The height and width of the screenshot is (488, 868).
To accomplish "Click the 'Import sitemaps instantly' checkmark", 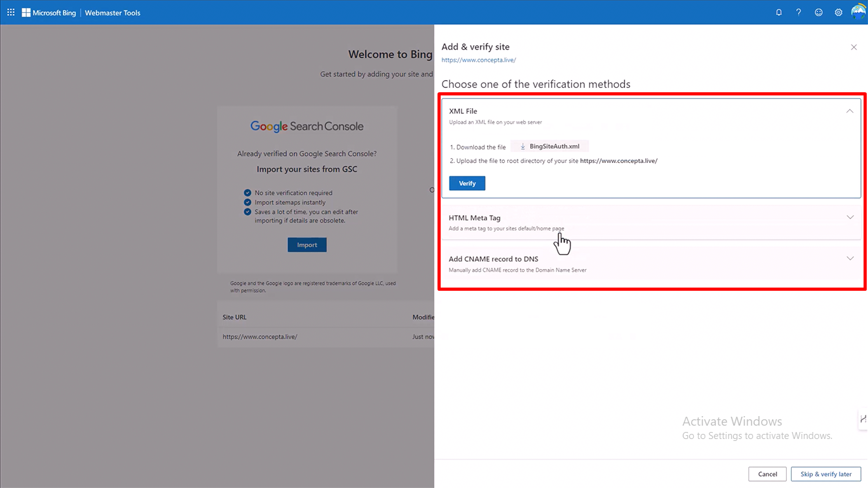I will [x=248, y=202].
